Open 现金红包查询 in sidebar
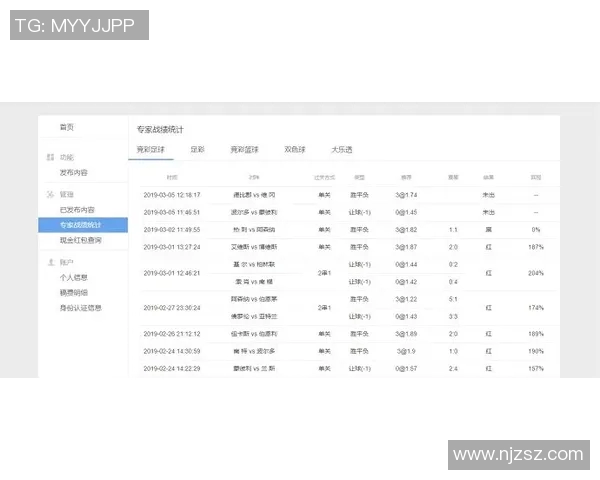 point(80,240)
